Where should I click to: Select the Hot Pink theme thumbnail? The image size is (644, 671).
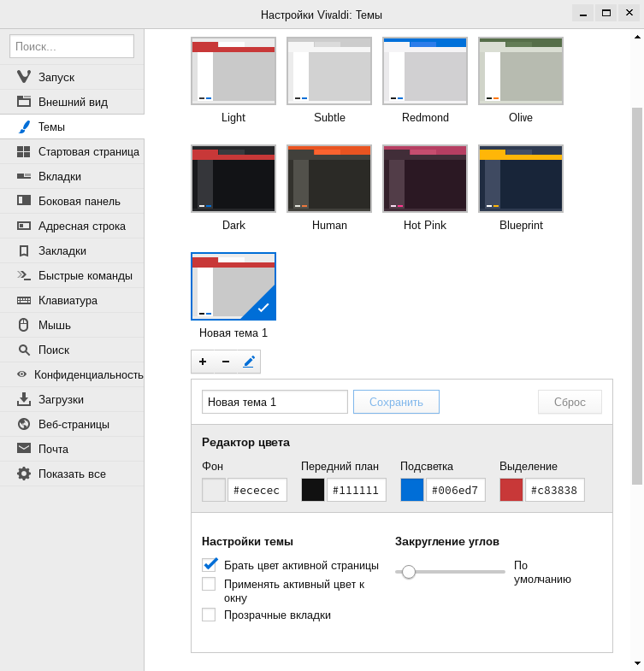point(425,179)
